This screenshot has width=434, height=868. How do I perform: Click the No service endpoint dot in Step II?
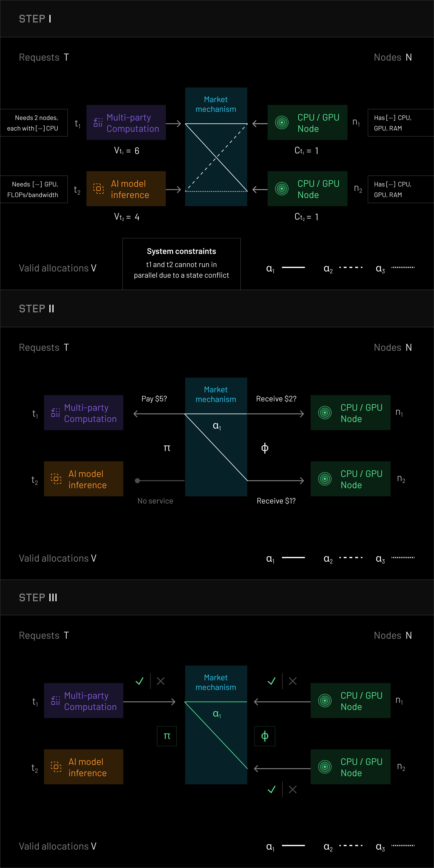138,481
